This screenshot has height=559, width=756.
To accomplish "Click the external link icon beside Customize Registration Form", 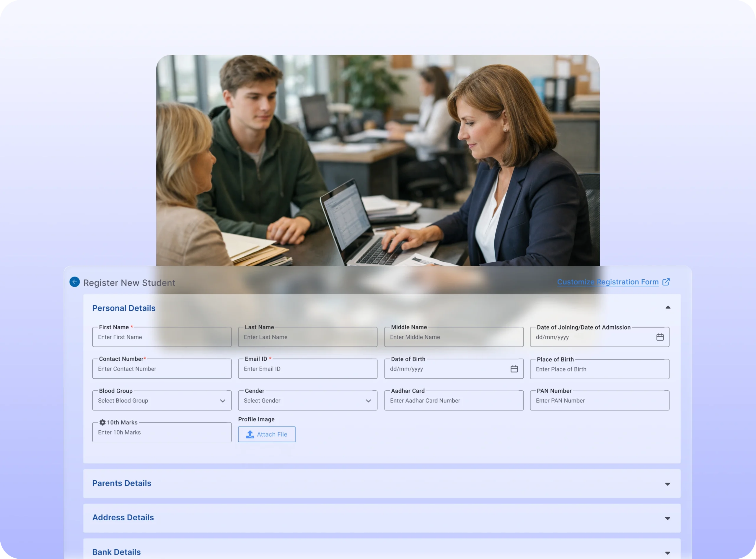I will click(666, 282).
